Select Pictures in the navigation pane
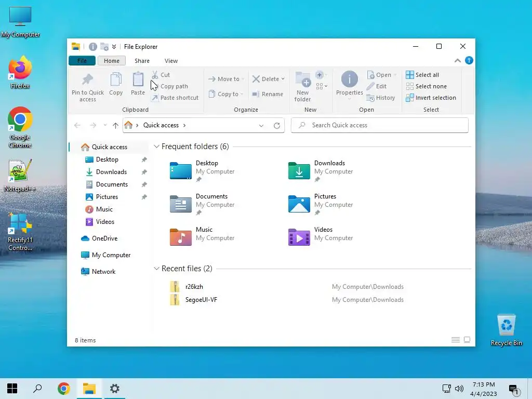This screenshot has height=399, width=532. [x=107, y=197]
